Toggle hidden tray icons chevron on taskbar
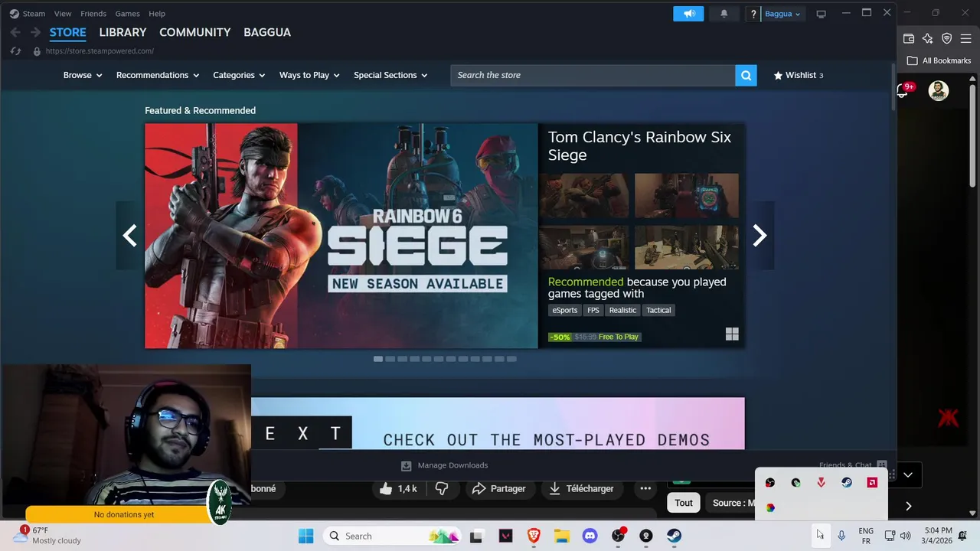 820,535
